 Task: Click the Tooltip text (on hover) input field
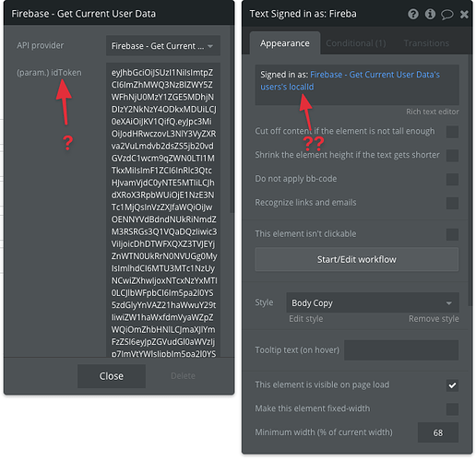coord(401,350)
